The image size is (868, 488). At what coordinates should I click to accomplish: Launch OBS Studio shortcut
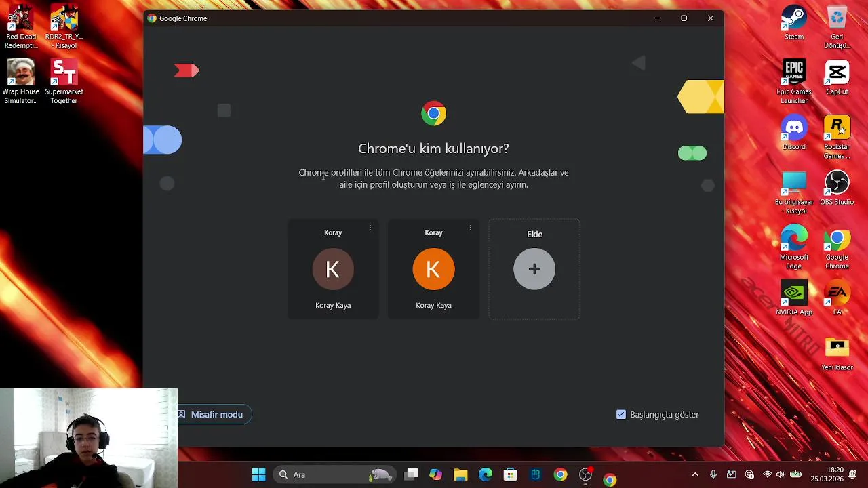pyautogui.click(x=837, y=188)
